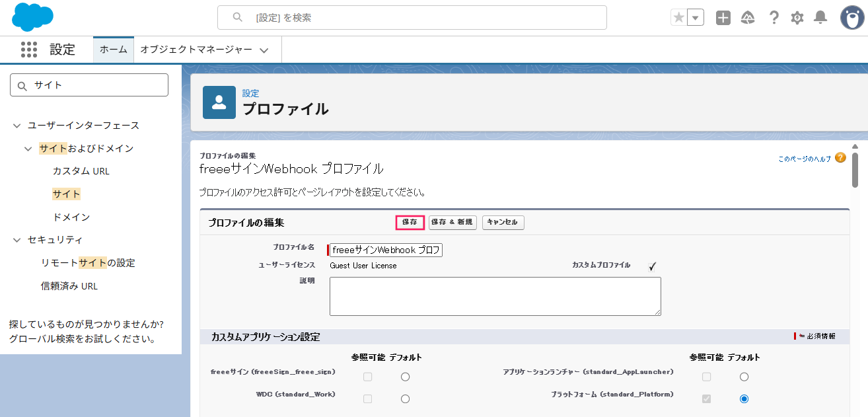This screenshot has height=417, width=868.
Task: Click the 保存 & 新規 button
Action: click(452, 223)
